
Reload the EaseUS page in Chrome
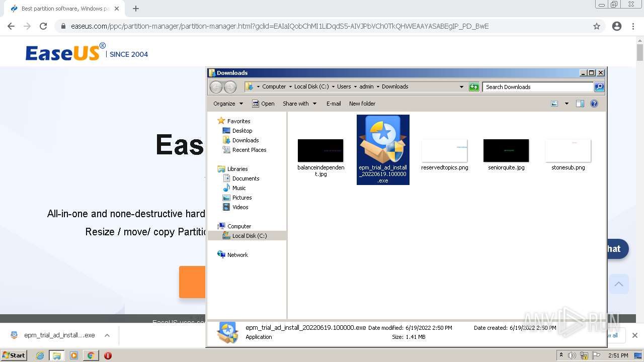43,26
